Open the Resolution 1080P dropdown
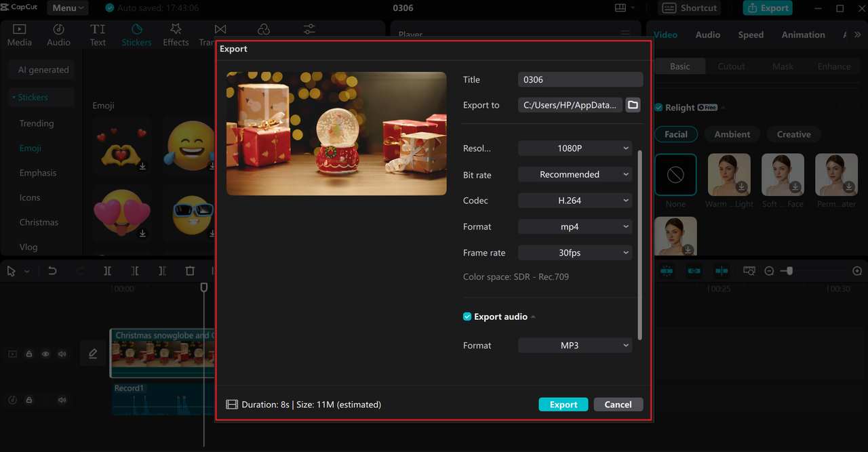This screenshot has width=868, height=452. click(575, 148)
